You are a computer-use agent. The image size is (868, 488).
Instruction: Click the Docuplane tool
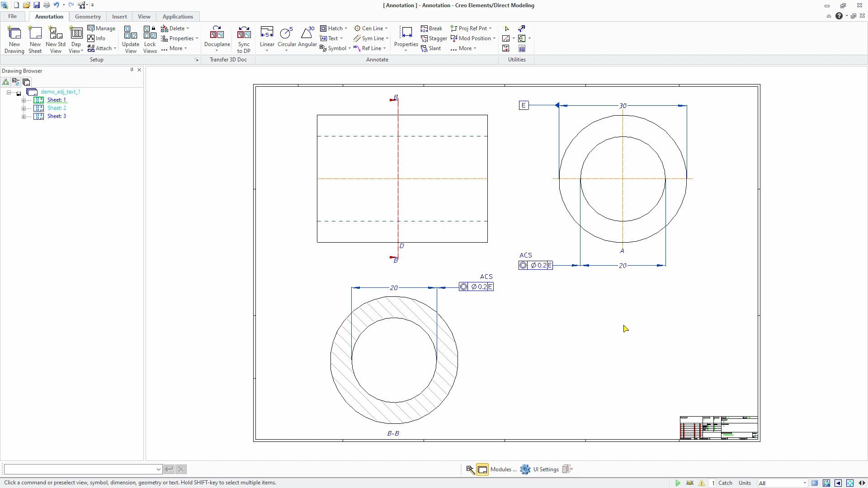pyautogui.click(x=217, y=38)
